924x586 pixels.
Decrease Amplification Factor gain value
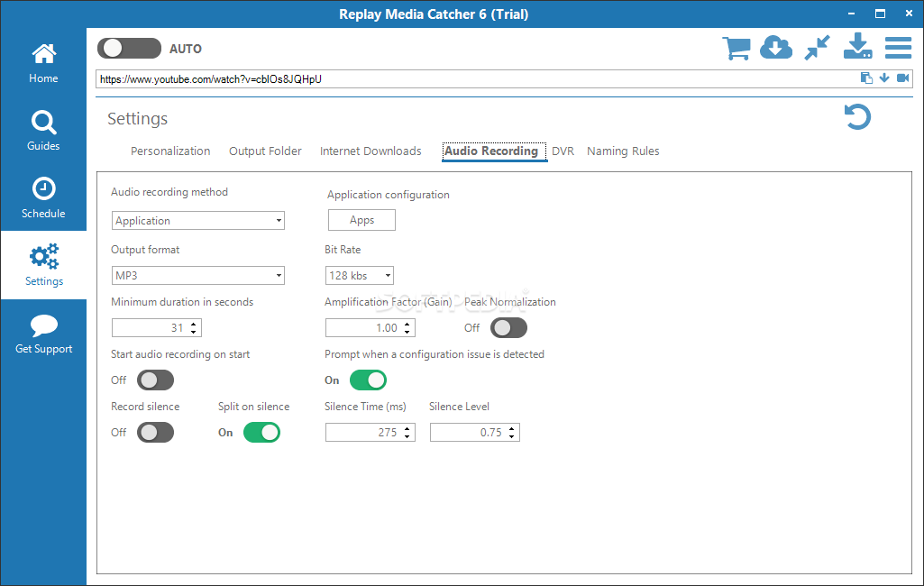tap(407, 332)
